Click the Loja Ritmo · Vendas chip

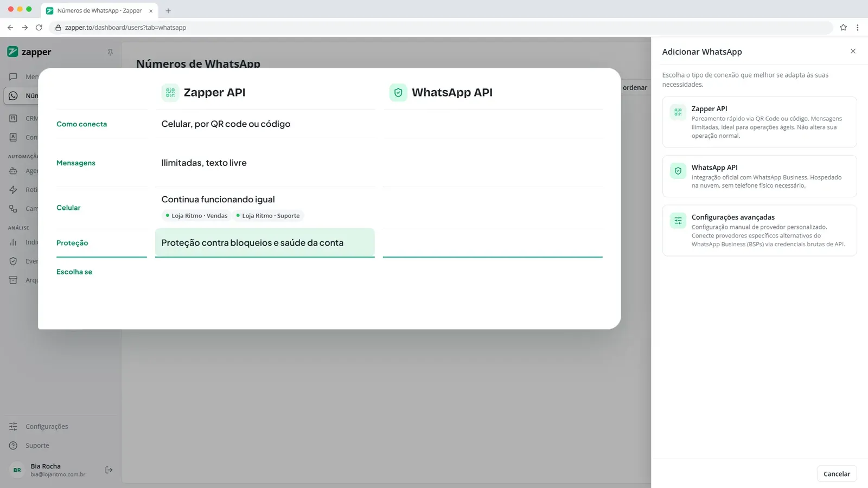[x=196, y=216]
